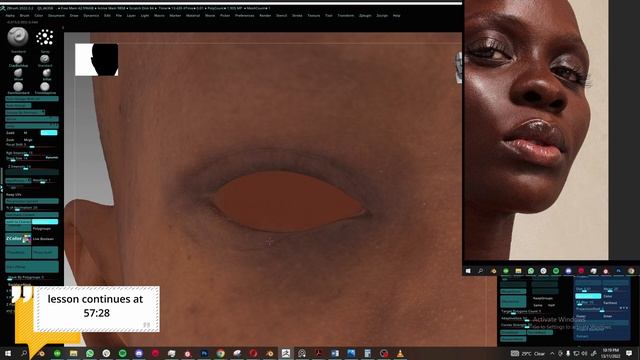Toggle the highlighted Rgb mode button
640x360 pixels.
point(49,133)
